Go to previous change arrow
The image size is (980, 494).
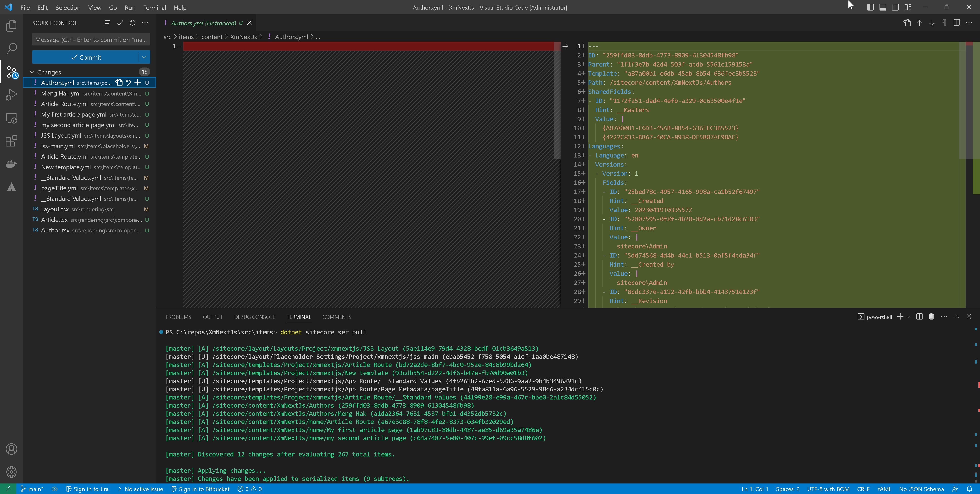(919, 23)
